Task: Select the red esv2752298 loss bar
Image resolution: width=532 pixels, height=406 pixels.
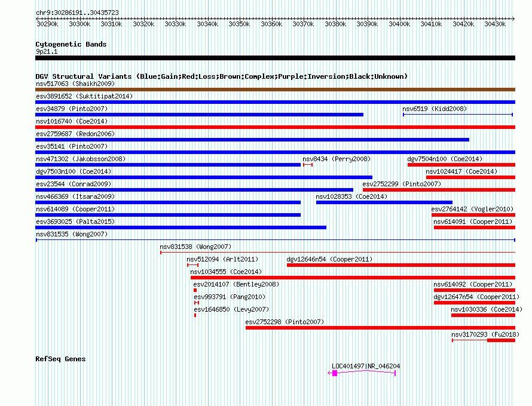Action: click(380, 328)
